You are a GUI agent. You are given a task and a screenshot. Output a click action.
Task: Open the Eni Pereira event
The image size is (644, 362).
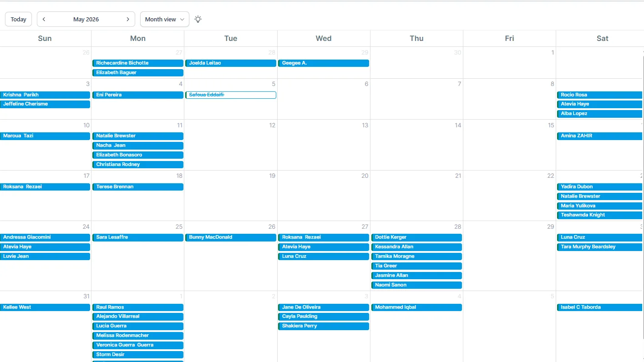pyautogui.click(x=138, y=95)
